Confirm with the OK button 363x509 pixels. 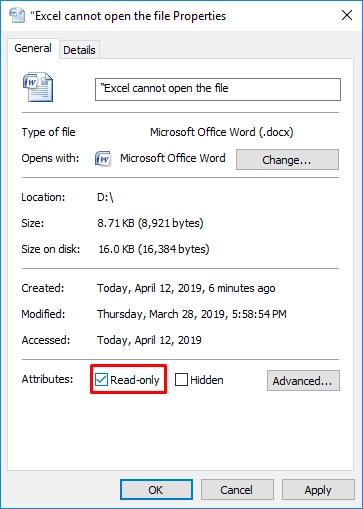(x=156, y=490)
